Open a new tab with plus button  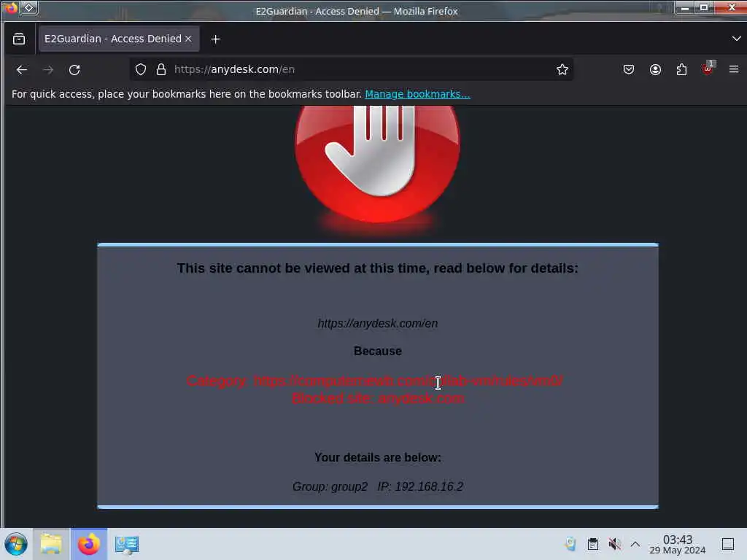click(x=215, y=39)
